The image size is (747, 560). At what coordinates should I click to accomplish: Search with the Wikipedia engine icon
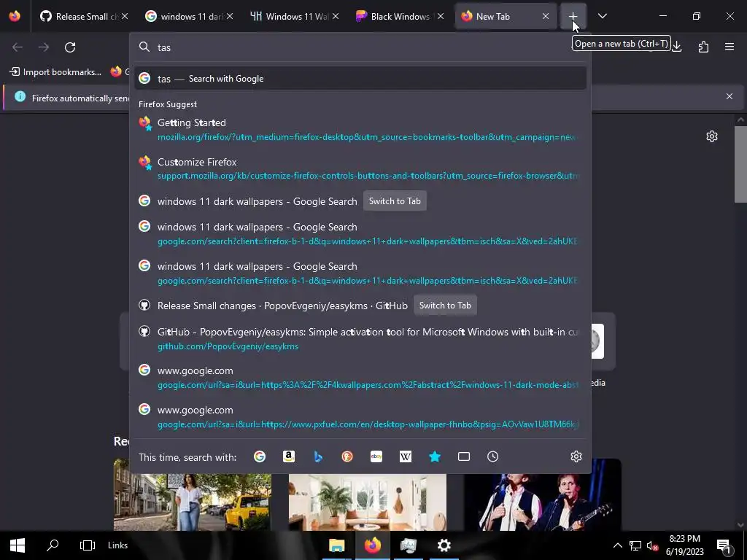[x=406, y=456]
